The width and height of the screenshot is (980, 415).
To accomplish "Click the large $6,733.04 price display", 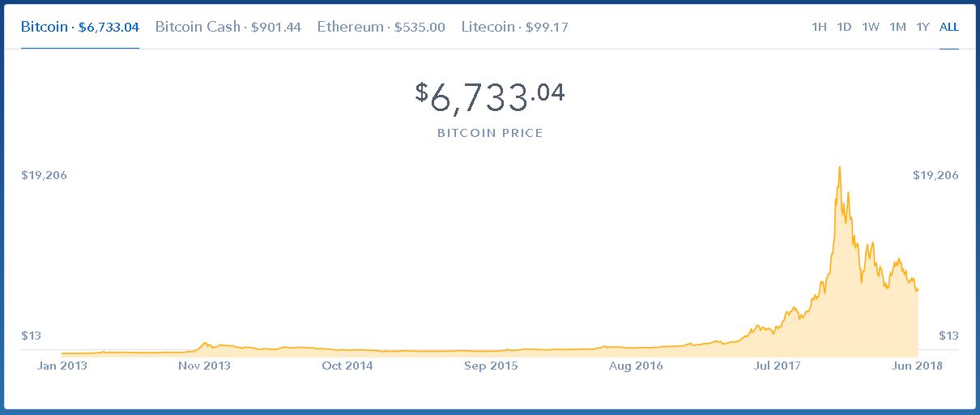I will pyautogui.click(x=490, y=98).
